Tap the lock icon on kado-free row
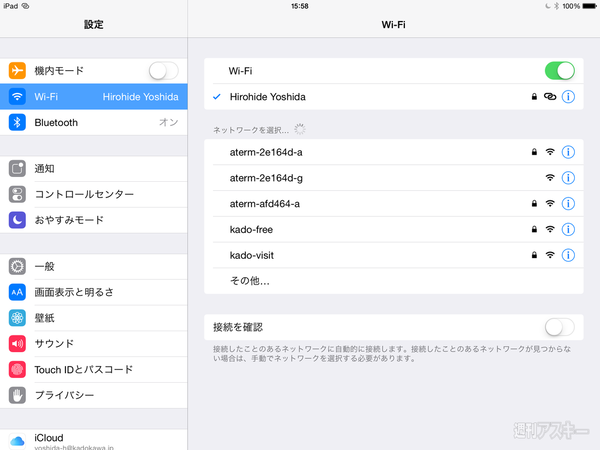 click(534, 229)
